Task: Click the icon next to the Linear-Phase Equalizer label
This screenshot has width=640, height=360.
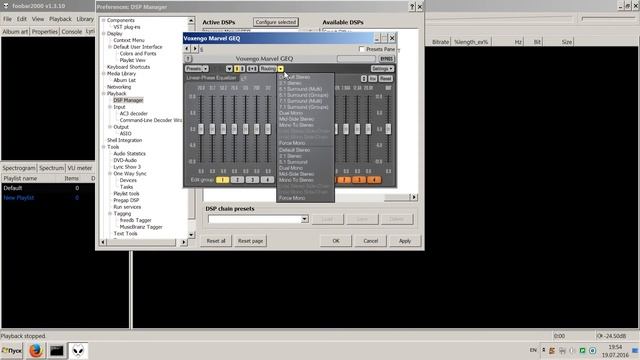Action: tap(243, 78)
